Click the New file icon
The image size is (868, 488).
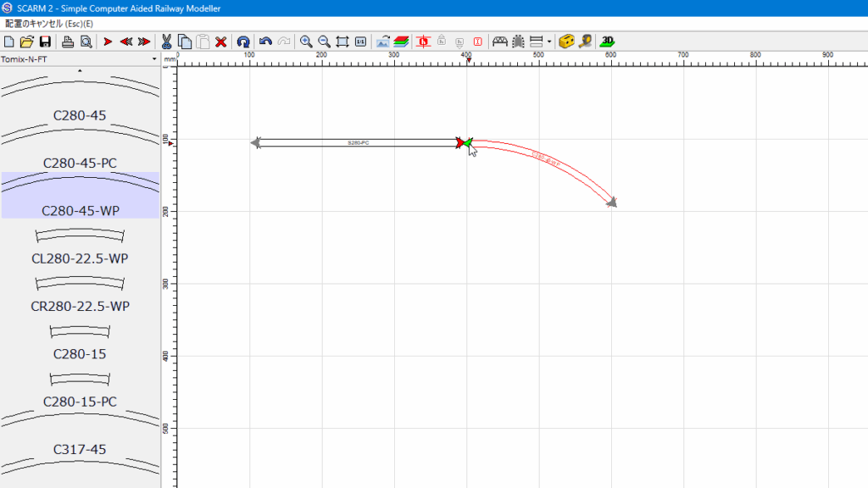[9, 42]
